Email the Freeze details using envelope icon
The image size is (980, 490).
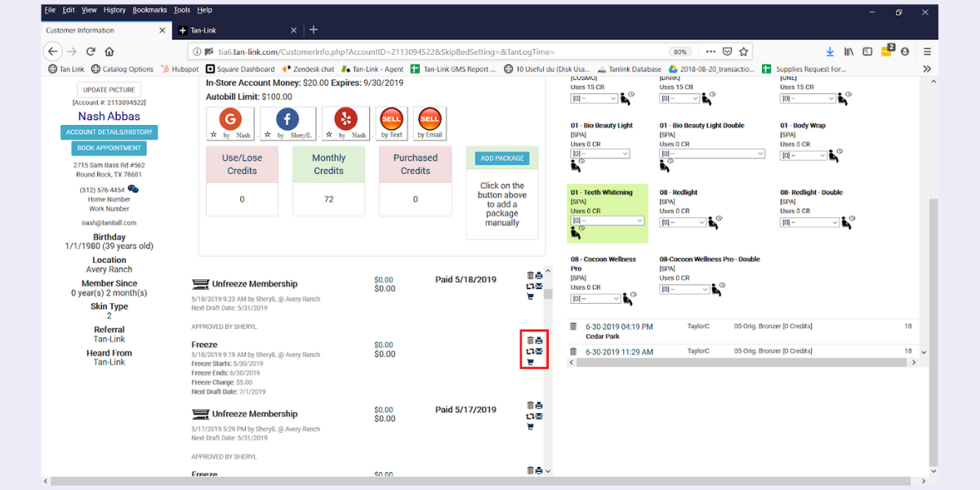(538, 350)
